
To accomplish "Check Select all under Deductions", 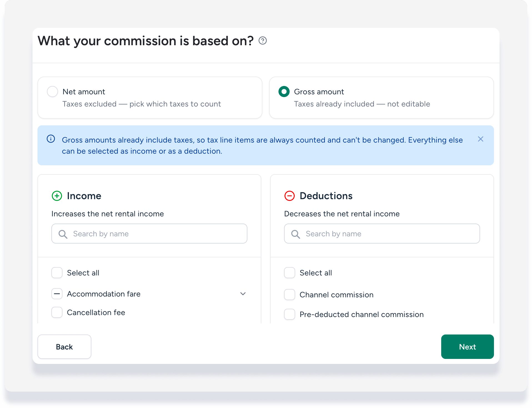I will click(x=290, y=273).
